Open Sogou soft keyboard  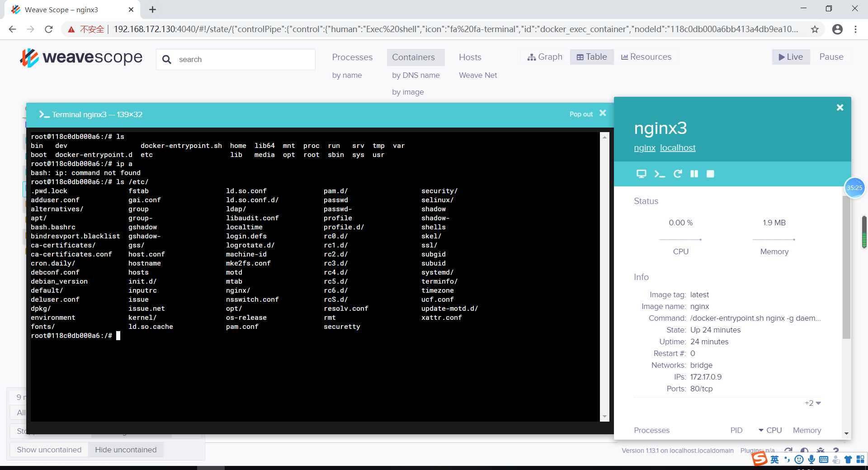[823, 460]
